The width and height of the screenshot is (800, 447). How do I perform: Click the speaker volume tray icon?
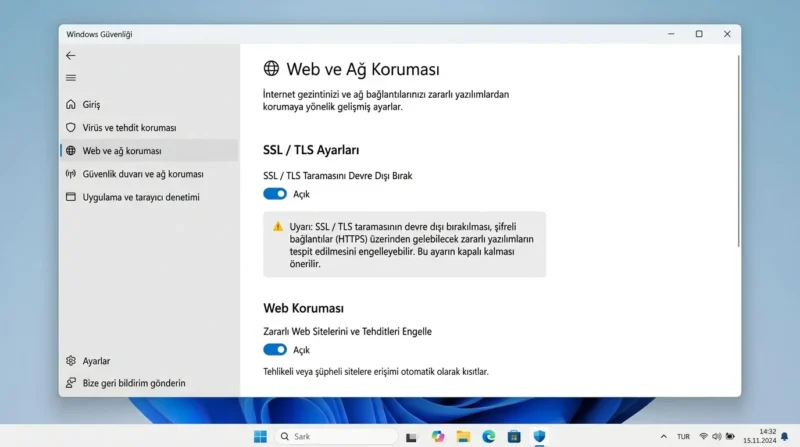tap(717, 436)
